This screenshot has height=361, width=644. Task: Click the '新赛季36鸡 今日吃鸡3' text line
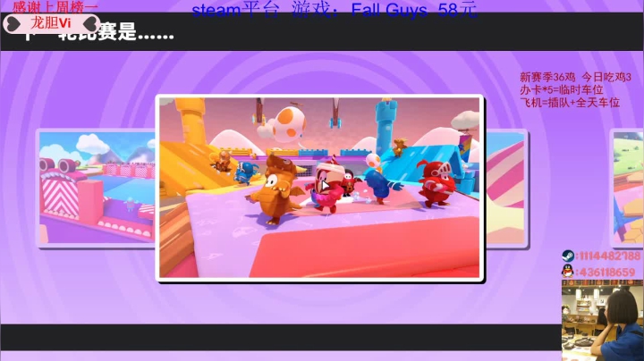point(575,77)
